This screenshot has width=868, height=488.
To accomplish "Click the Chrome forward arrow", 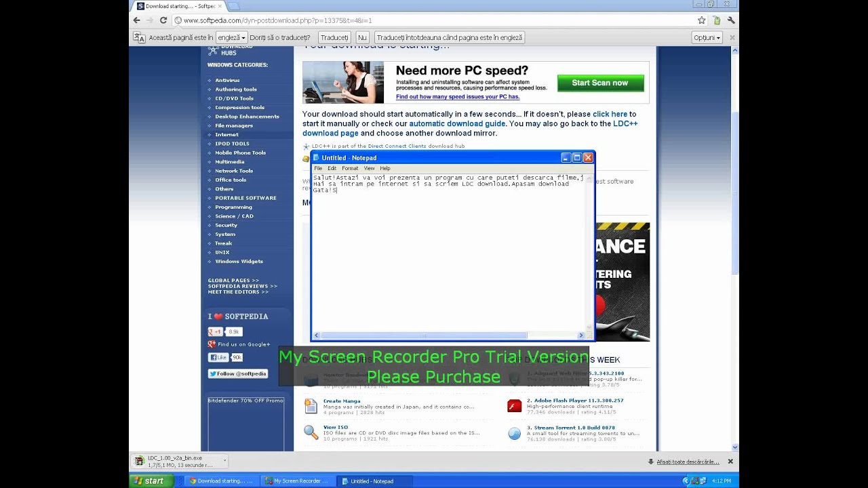I will coord(150,20).
